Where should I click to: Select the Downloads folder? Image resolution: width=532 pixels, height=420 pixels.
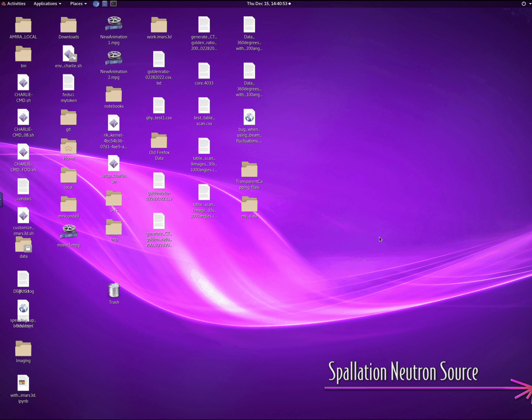click(68, 26)
